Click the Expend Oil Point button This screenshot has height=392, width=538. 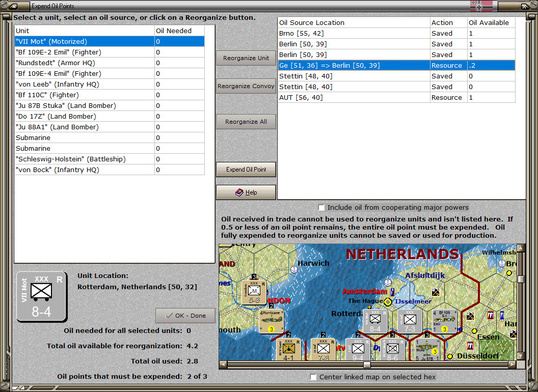click(246, 170)
